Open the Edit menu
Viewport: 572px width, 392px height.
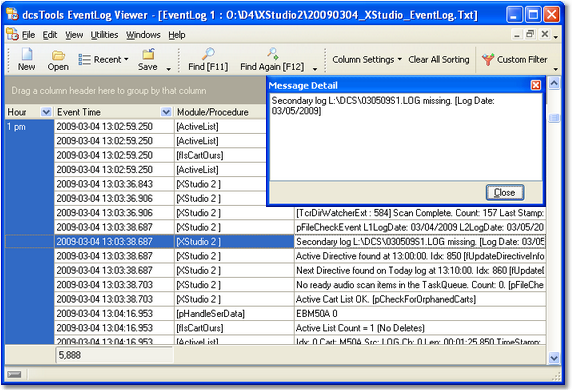50,35
